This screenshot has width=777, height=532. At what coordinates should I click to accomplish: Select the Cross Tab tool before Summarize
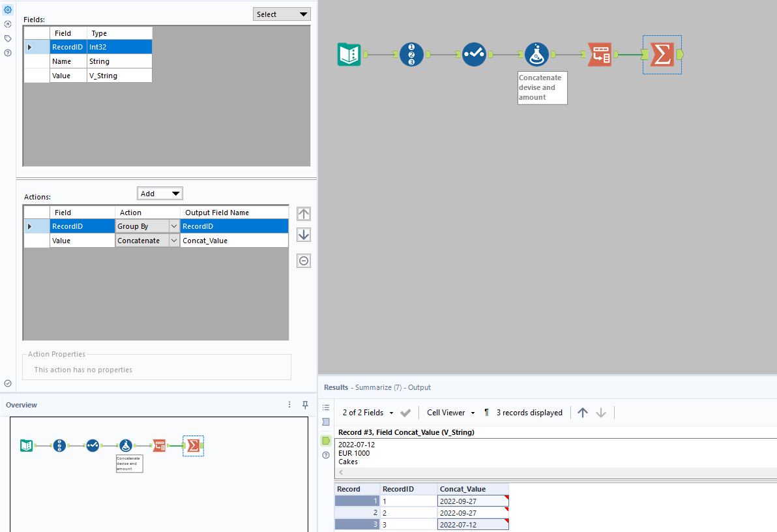click(x=599, y=55)
